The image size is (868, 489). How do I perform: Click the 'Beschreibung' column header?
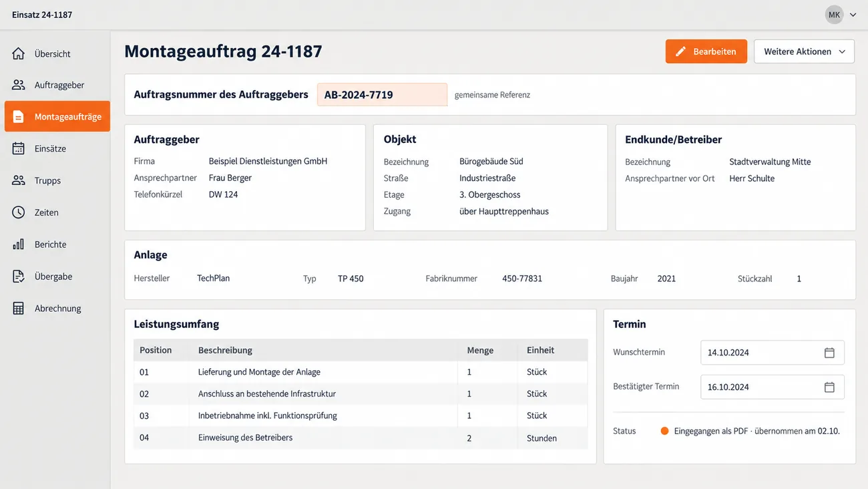225,350
